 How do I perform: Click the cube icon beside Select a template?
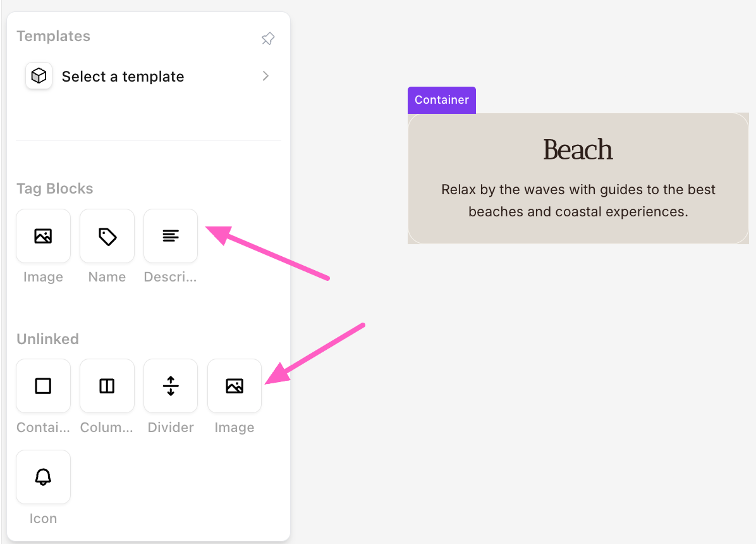39,77
